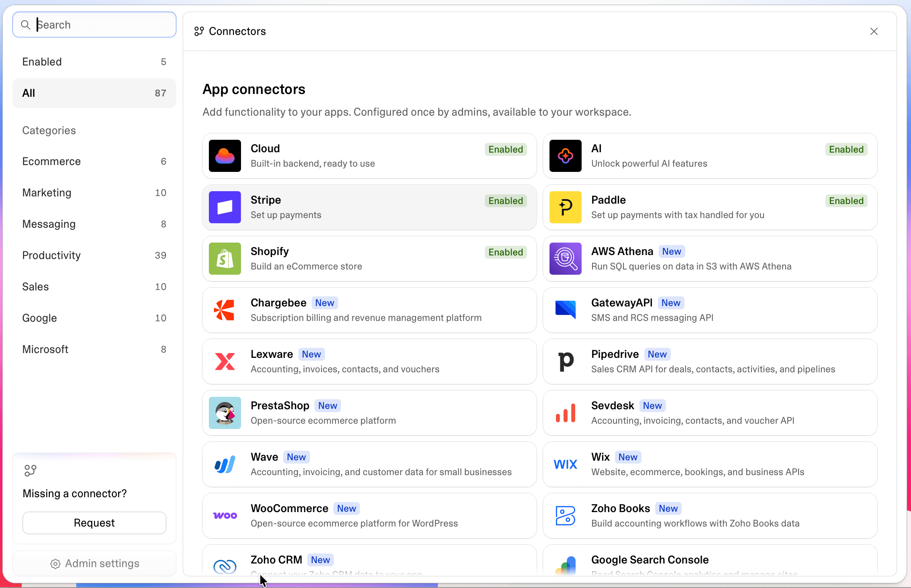Image resolution: width=911 pixels, height=588 pixels.
Task: Click the App connectors heading
Action: tap(254, 89)
